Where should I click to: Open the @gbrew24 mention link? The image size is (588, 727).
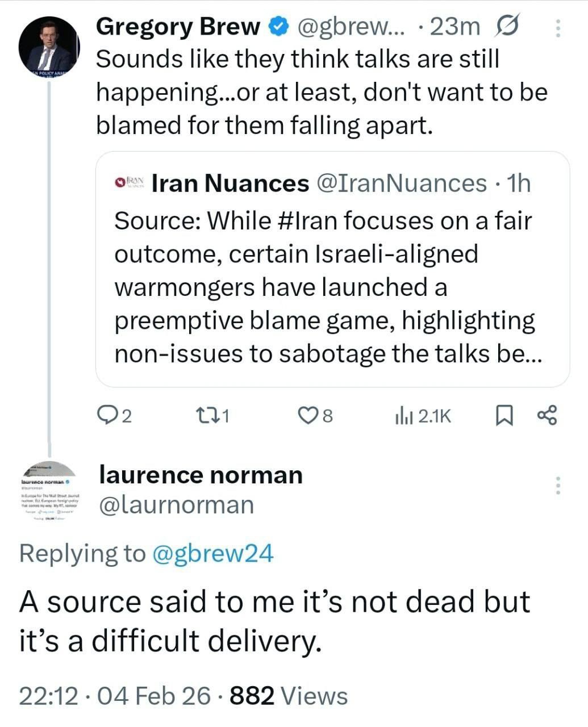(213, 553)
